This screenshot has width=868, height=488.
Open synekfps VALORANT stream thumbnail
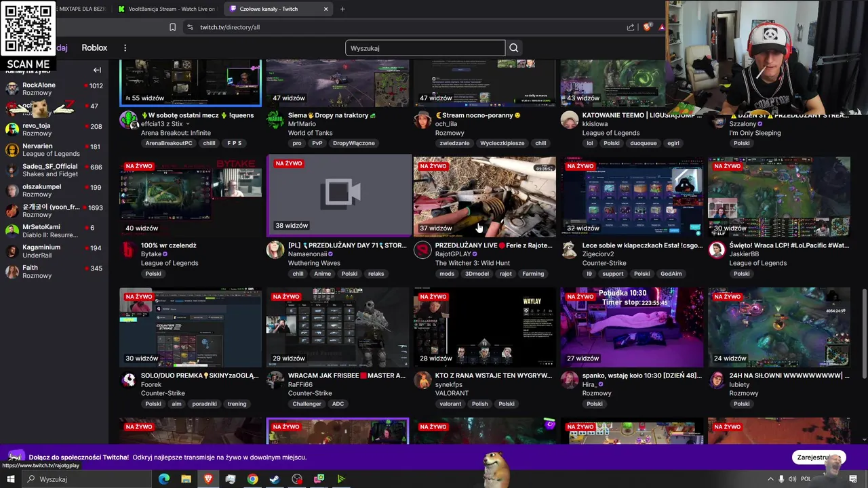(485, 327)
